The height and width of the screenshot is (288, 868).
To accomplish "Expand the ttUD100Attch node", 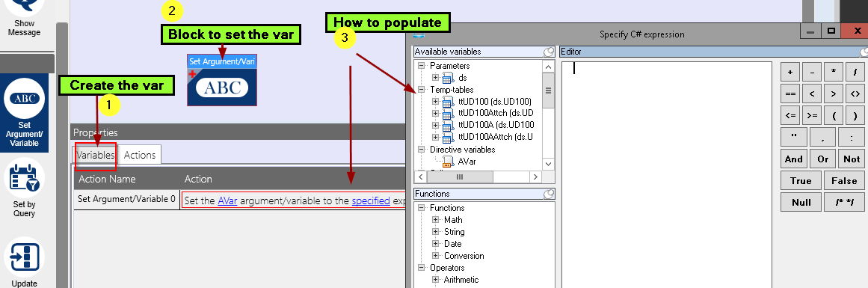I will [x=436, y=114].
